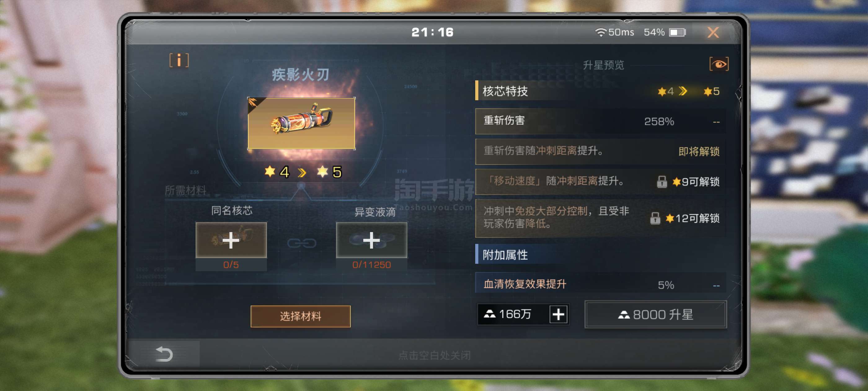Add same-name core material slot
This screenshot has height=391, width=868.
click(x=231, y=240)
